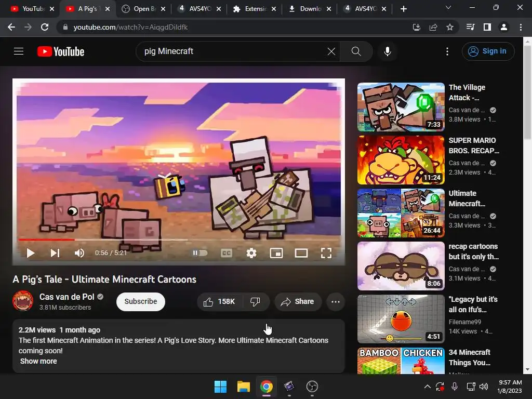Toggle the browser side panel
The width and height of the screenshot is (532, 399).
pyautogui.click(x=487, y=27)
